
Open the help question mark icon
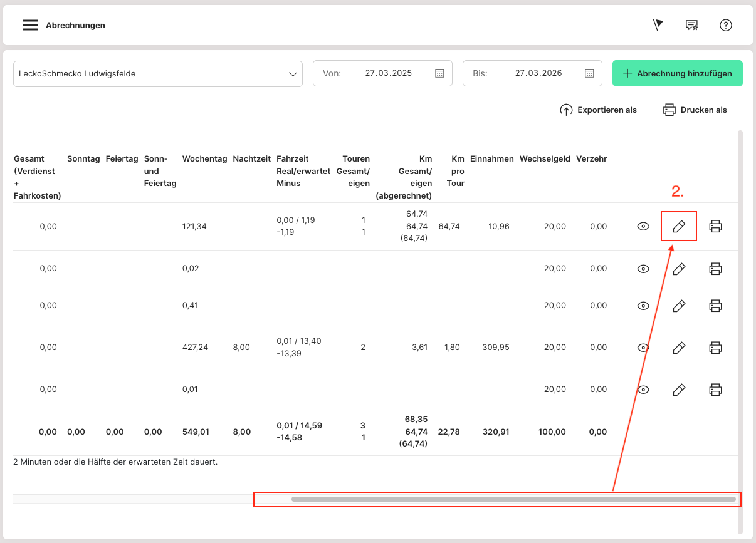tap(726, 25)
